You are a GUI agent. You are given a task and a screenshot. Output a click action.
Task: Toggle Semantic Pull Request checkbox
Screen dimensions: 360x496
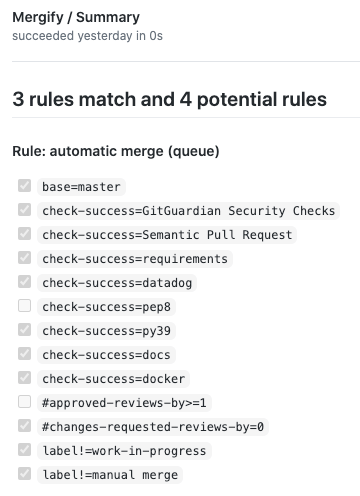click(24, 234)
